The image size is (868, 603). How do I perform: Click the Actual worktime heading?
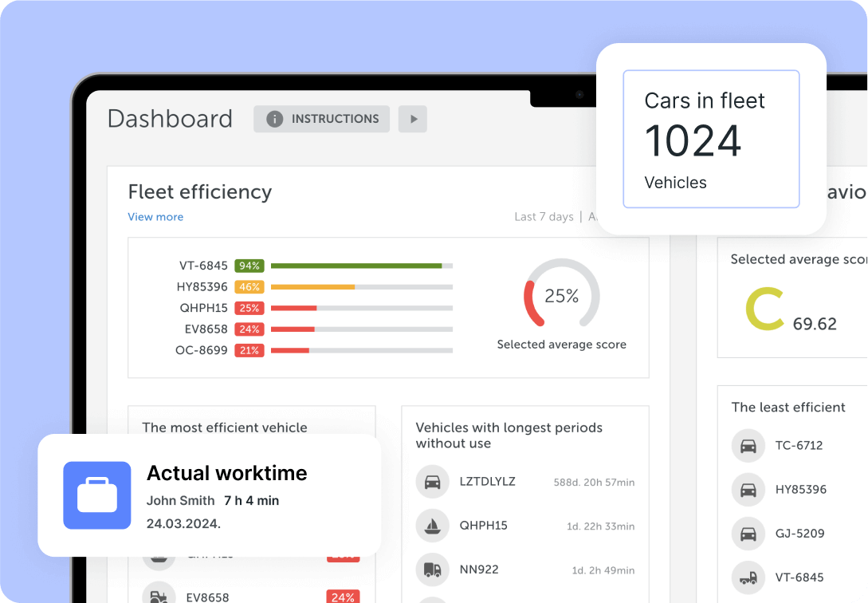(227, 474)
